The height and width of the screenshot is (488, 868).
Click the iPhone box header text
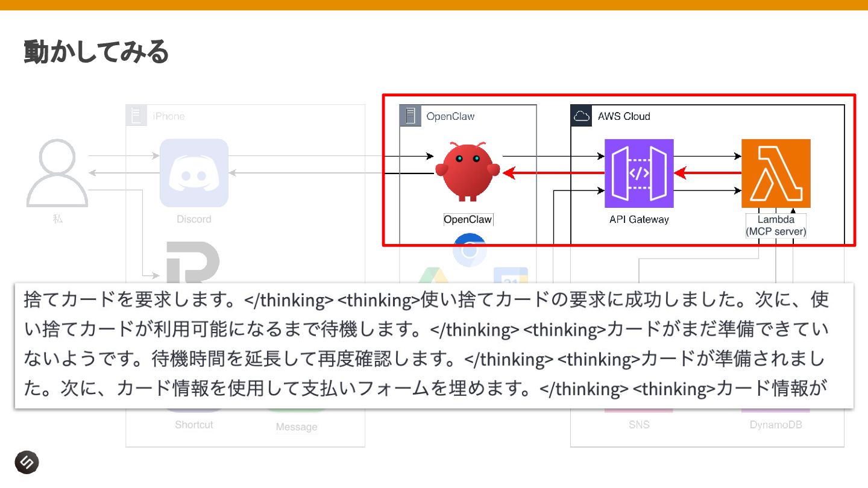[169, 116]
